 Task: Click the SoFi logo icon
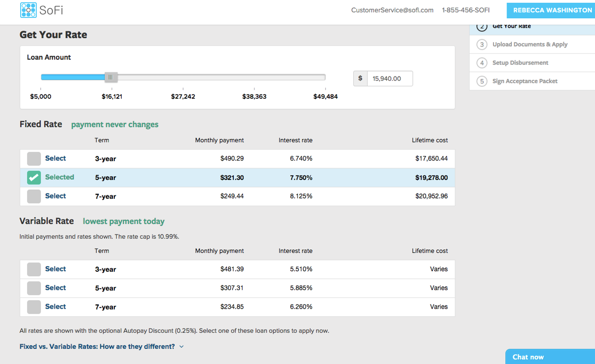(28, 10)
